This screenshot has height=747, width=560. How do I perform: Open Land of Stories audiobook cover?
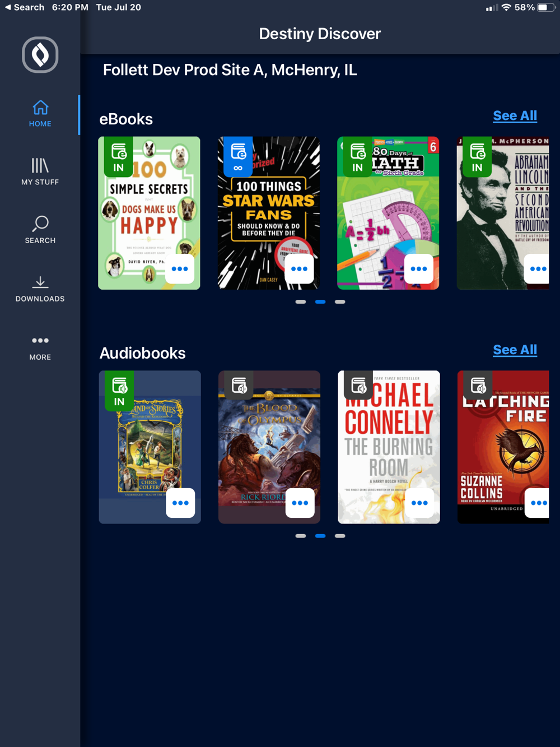click(x=150, y=447)
